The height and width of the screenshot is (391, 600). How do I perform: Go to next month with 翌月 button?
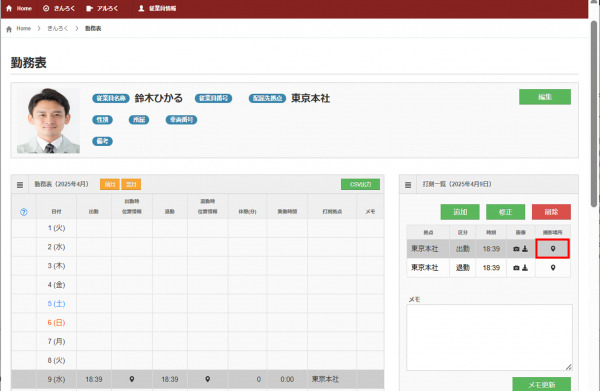(131, 184)
